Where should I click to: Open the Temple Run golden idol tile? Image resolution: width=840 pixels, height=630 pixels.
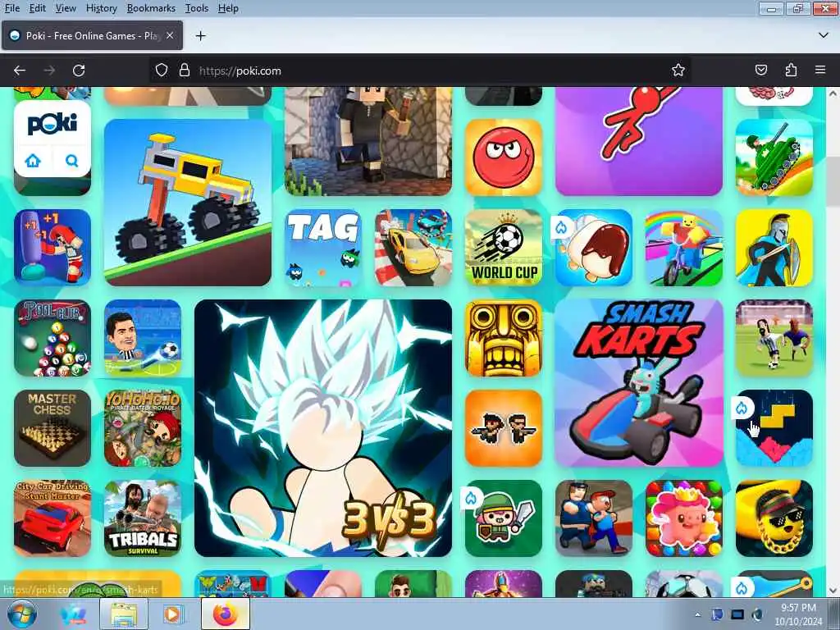click(x=504, y=337)
